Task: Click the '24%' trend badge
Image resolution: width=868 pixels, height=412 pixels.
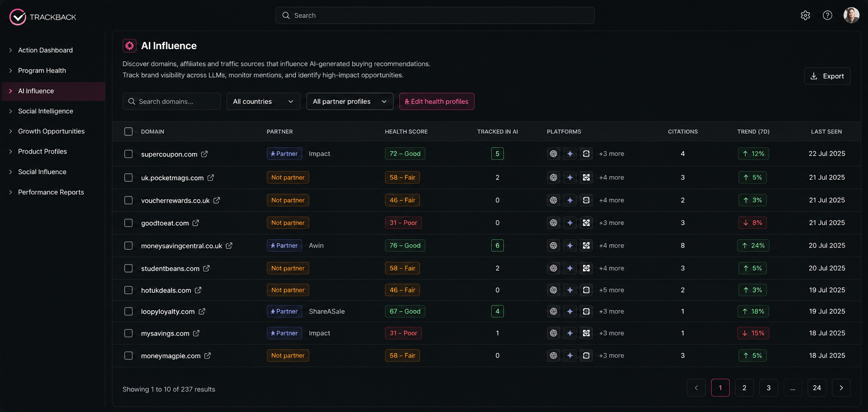Action: [753, 246]
